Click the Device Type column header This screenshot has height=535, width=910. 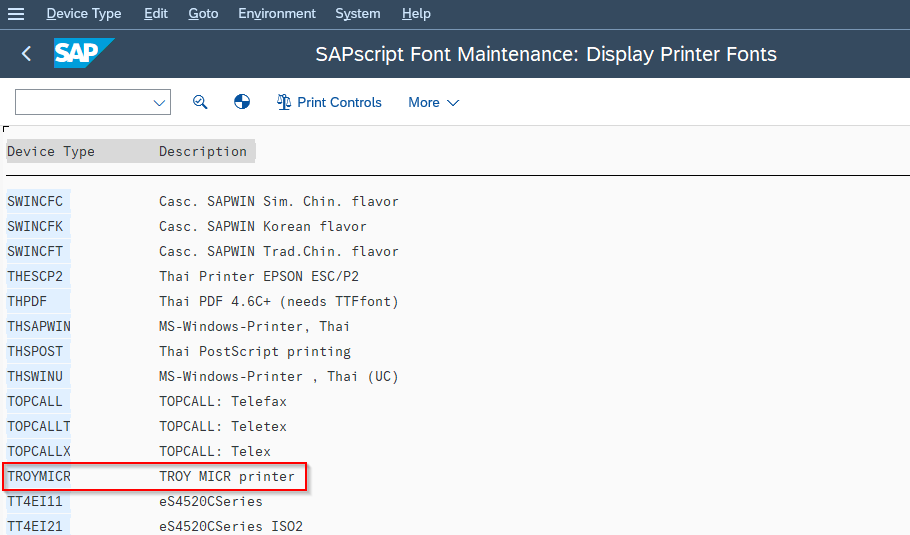pos(51,151)
